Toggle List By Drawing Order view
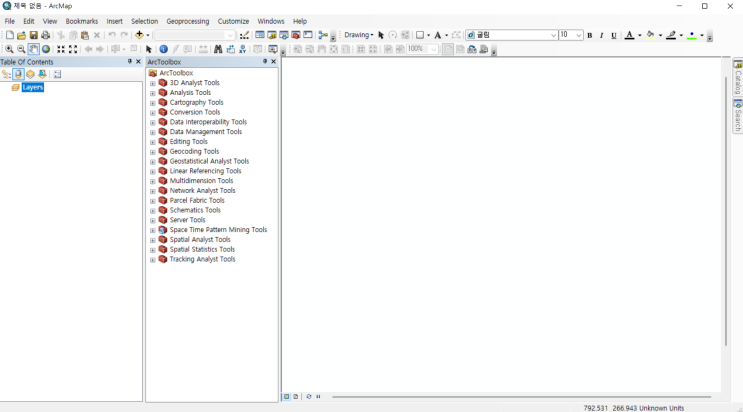The image size is (743, 412). 6,74
